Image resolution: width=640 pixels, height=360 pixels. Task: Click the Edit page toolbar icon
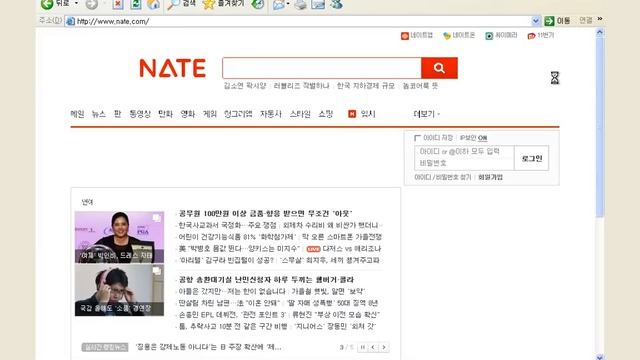318,4
